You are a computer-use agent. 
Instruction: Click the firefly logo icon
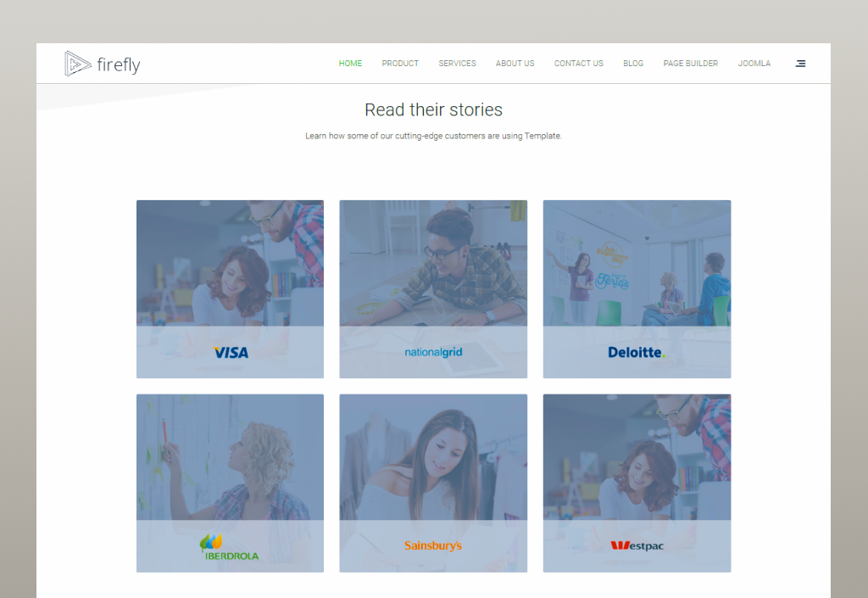[77, 64]
